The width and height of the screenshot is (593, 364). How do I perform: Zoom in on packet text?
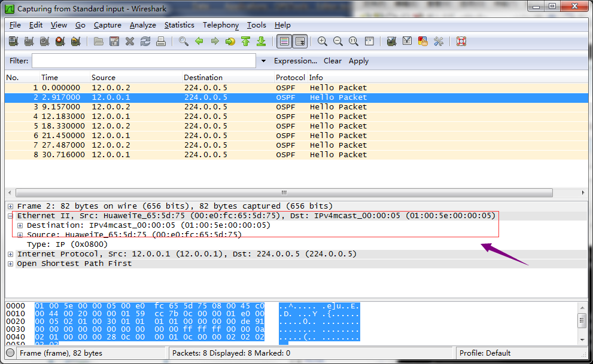323,41
